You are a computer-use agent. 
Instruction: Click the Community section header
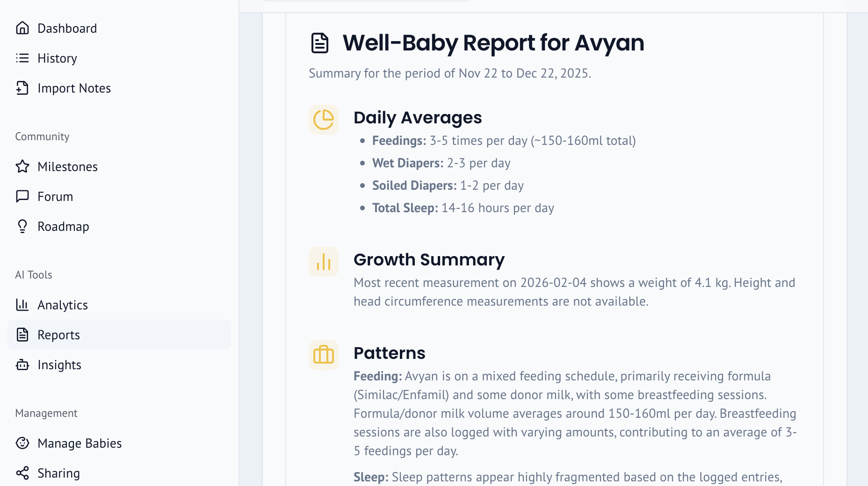pyautogui.click(x=42, y=136)
